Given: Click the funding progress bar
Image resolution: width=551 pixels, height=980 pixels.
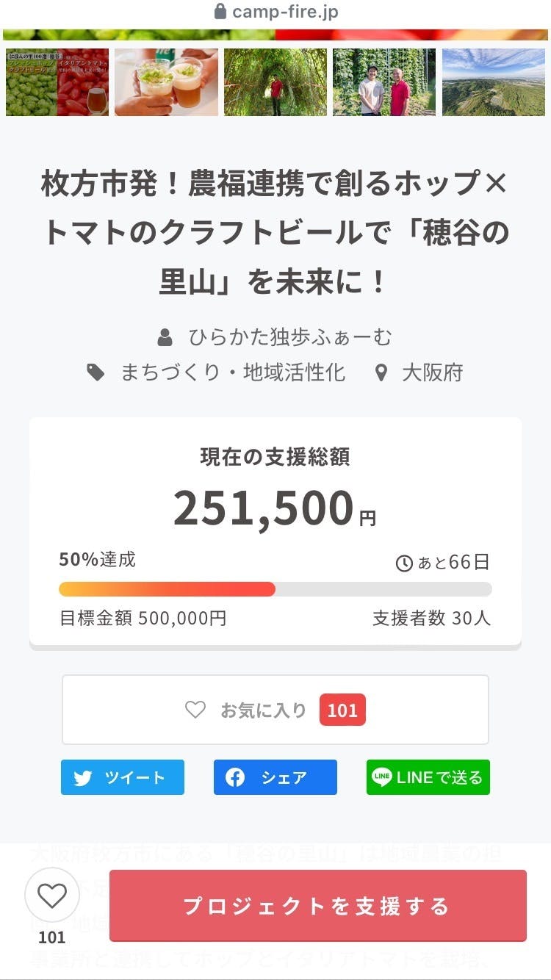Looking at the screenshot, I should [275, 589].
